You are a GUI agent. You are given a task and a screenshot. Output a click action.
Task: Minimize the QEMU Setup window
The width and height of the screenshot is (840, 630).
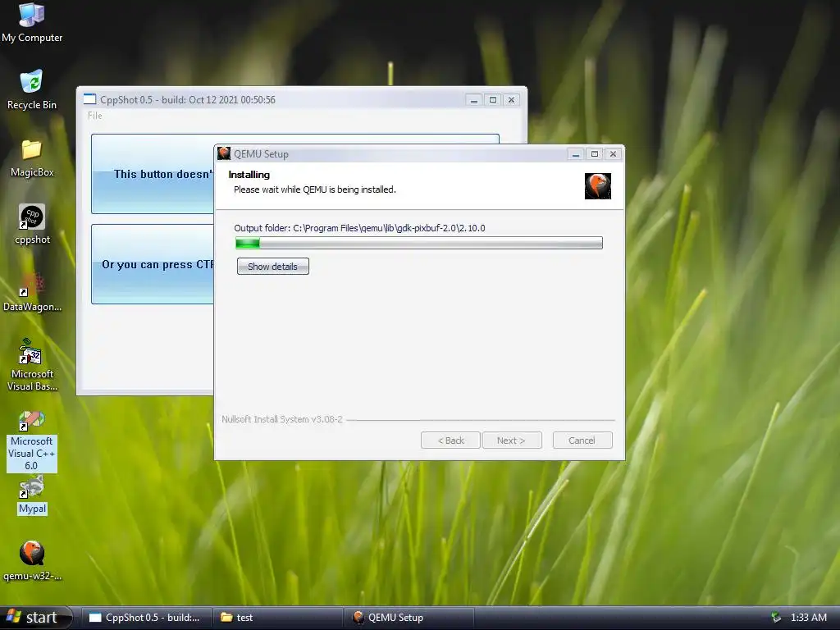click(x=576, y=153)
